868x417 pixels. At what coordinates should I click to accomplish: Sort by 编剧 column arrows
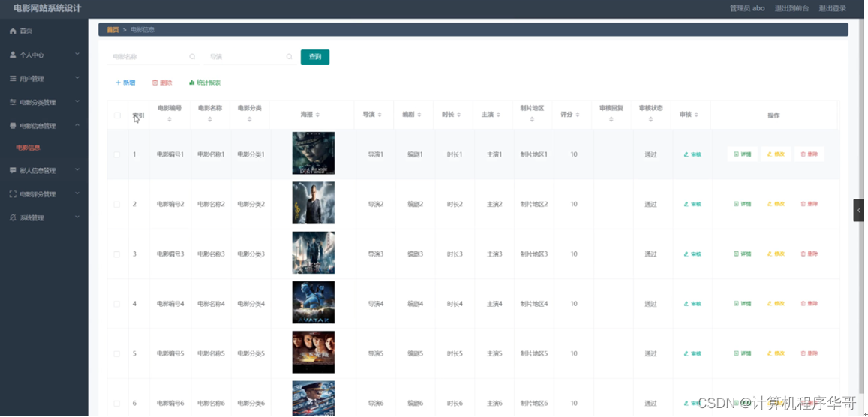tap(419, 115)
